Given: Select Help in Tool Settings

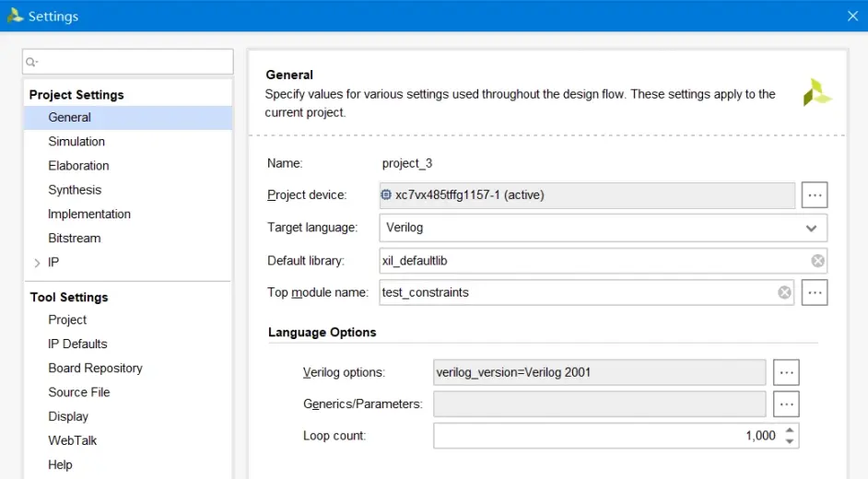Looking at the screenshot, I should coord(60,464).
